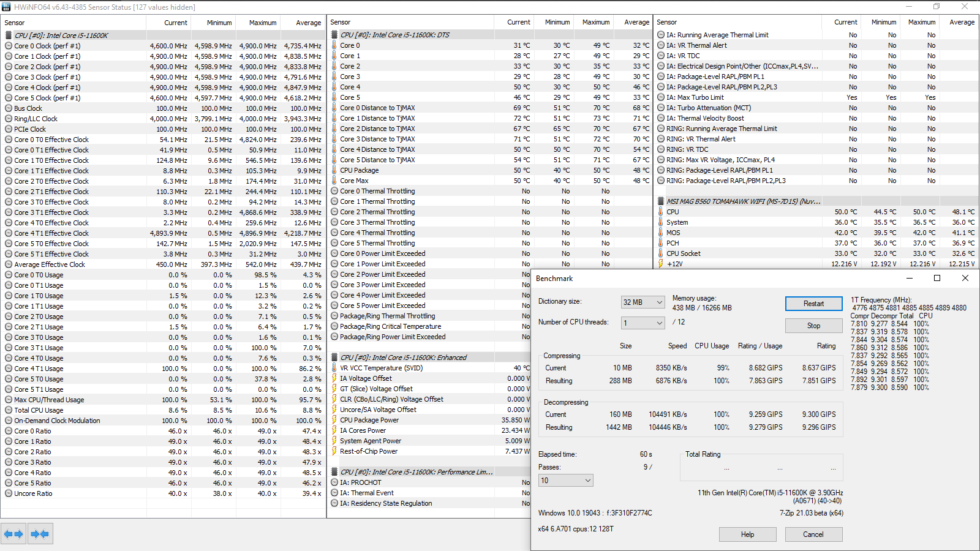Click the Current column header in left panel

(x=168, y=23)
